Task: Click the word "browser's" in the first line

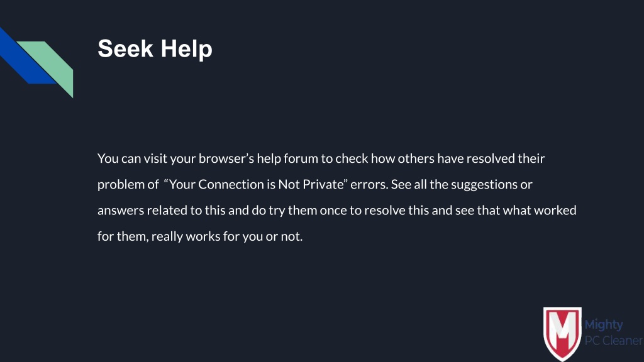Action: click(226, 158)
